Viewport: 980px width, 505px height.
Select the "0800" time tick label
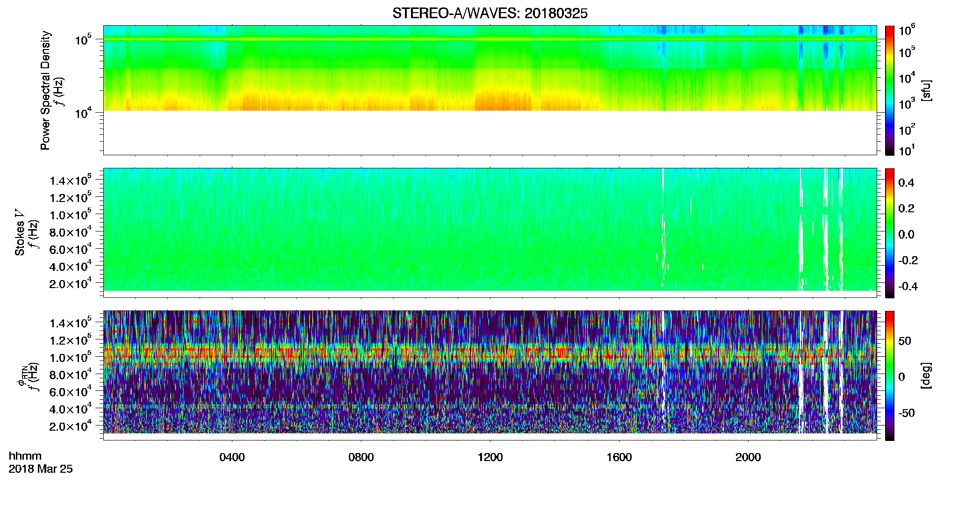(x=361, y=457)
